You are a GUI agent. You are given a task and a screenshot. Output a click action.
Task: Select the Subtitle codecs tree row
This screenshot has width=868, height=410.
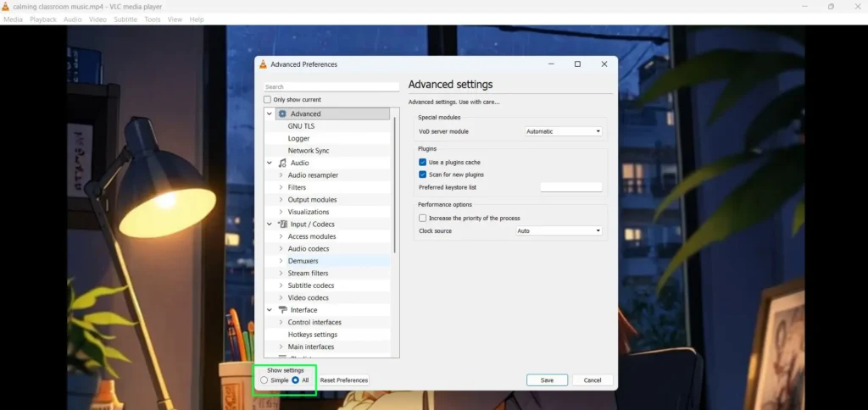click(328, 285)
